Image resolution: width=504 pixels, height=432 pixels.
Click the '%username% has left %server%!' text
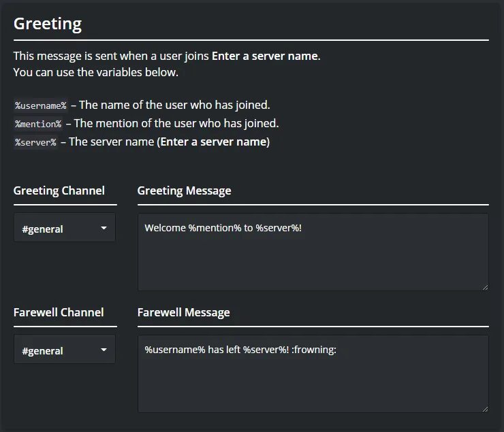pyautogui.click(x=240, y=350)
